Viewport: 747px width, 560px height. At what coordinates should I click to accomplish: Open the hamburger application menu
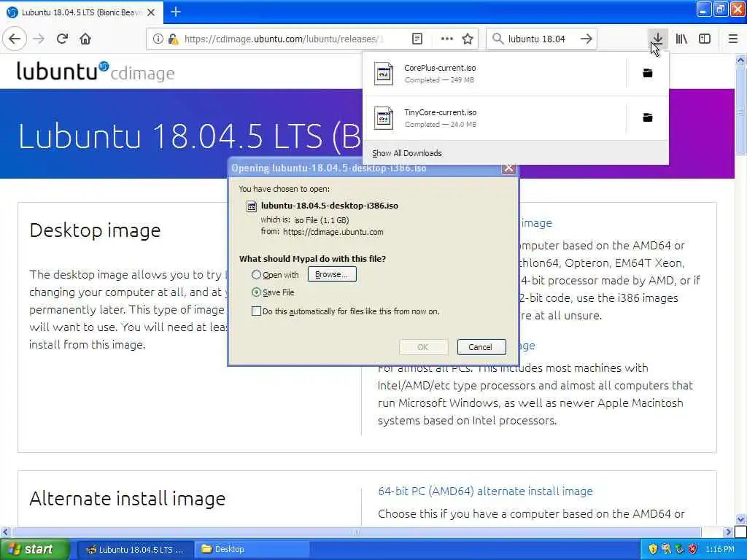tap(733, 39)
